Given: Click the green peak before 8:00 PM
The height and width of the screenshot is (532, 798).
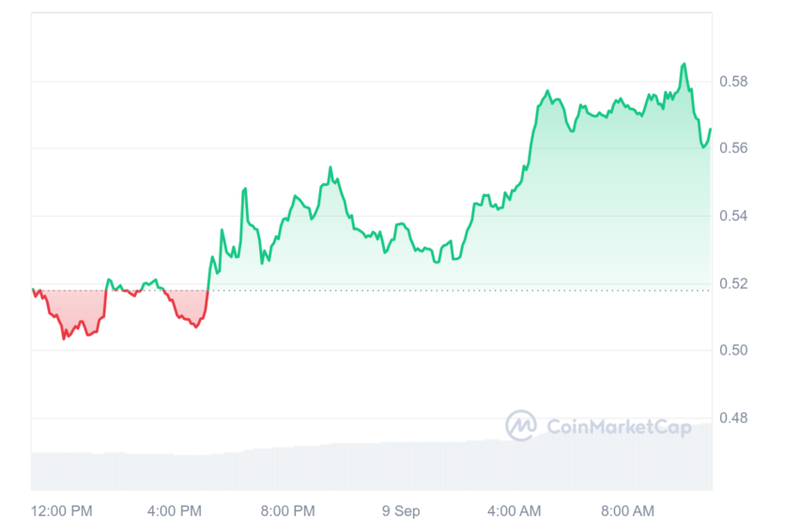Looking at the screenshot, I should click(245, 190).
